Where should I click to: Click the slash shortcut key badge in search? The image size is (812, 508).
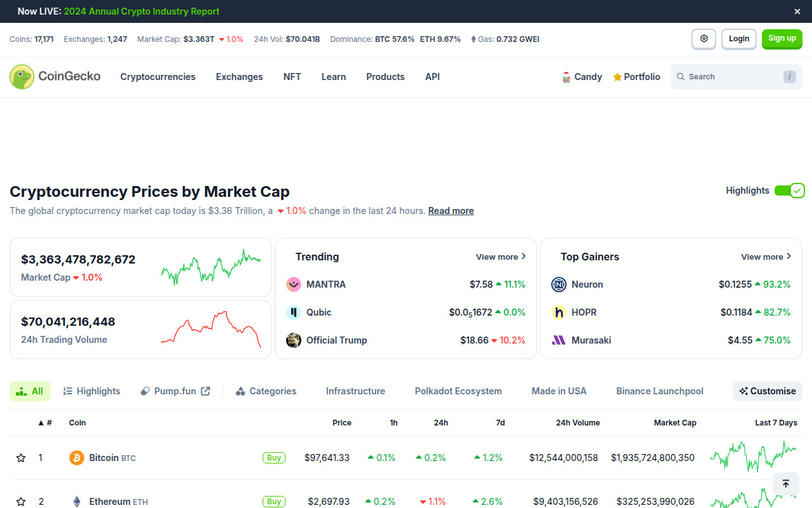coord(789,77)
